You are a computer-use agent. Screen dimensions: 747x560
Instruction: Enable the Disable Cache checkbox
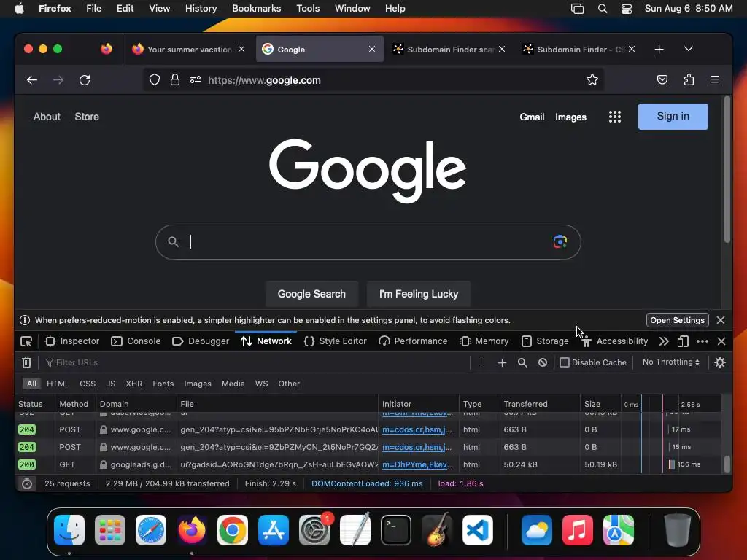[x=565, y=362]
